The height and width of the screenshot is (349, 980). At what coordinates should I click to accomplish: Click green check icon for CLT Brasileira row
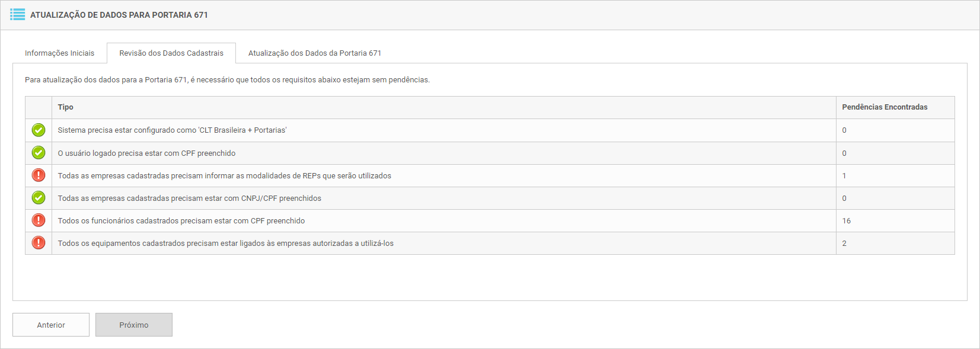pyautogui.click(x=39, y=130)
